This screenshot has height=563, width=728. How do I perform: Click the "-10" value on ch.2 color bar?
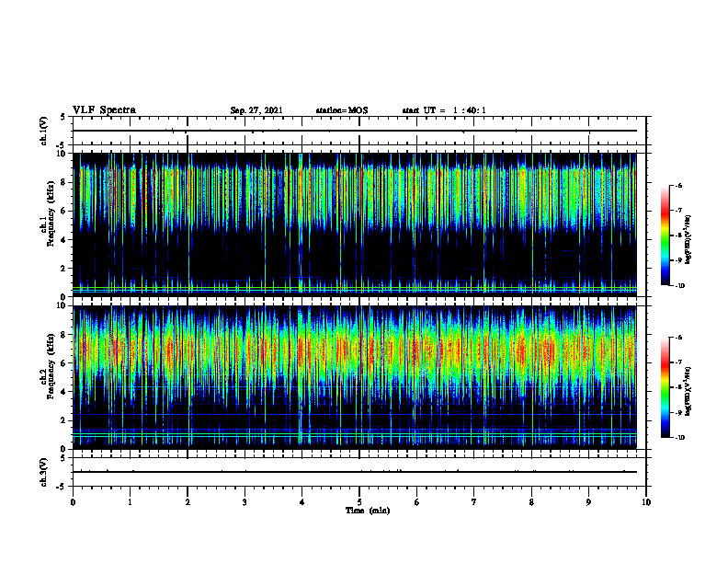pos(679,437)
